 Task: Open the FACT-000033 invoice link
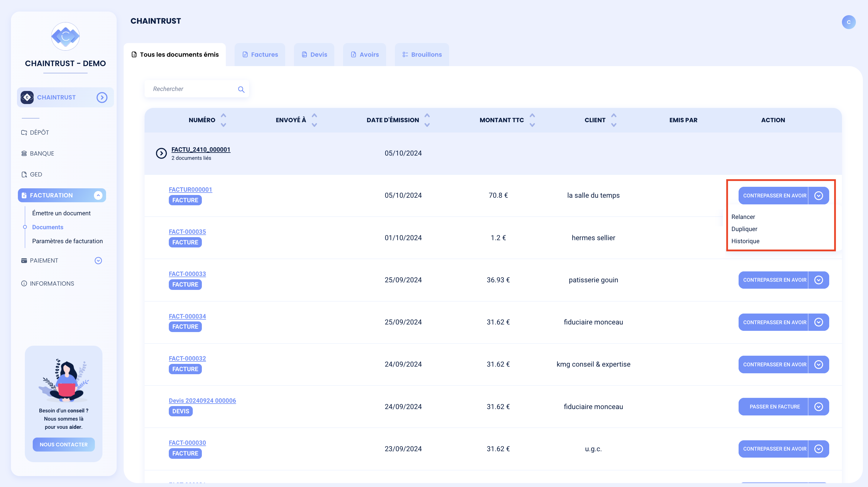(x=187, y=274)
